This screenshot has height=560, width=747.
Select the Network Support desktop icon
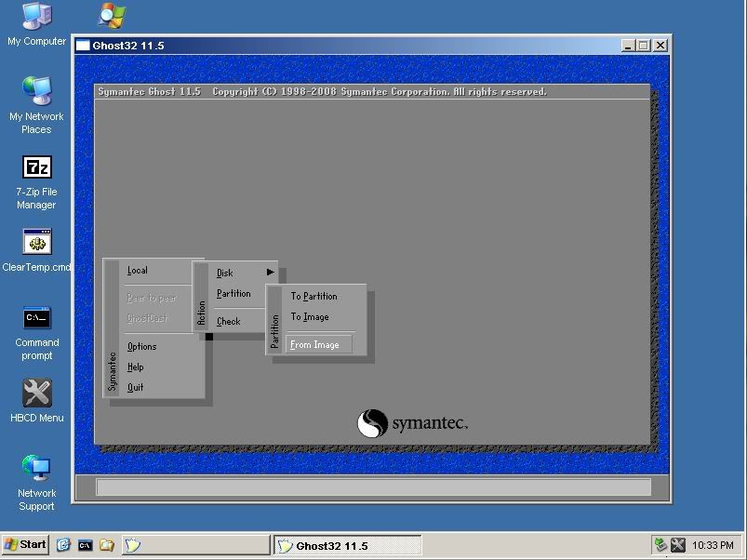point(36,483)
